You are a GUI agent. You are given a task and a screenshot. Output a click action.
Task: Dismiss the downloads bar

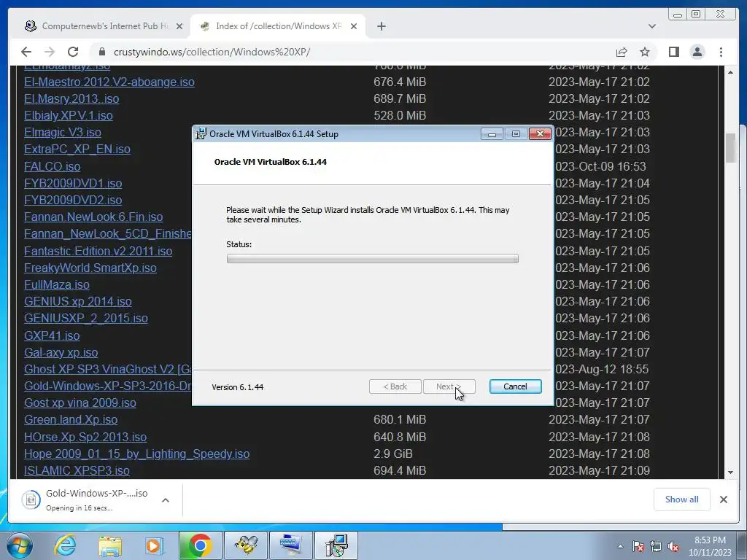pos(723,499)
